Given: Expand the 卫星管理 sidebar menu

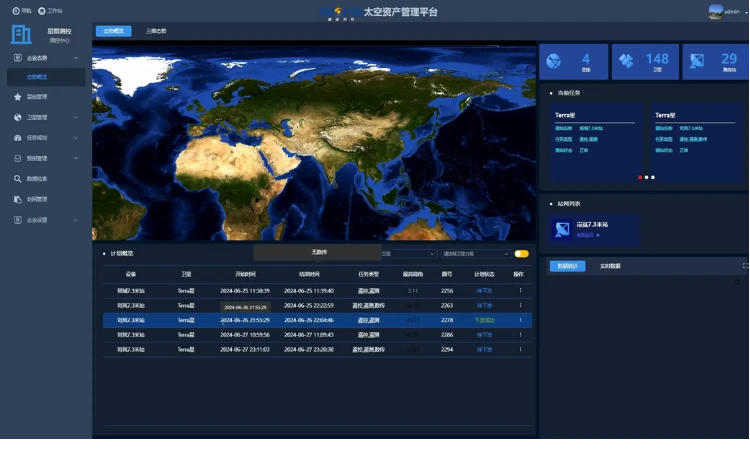Looking at the screenshot, I should (76, 117).
